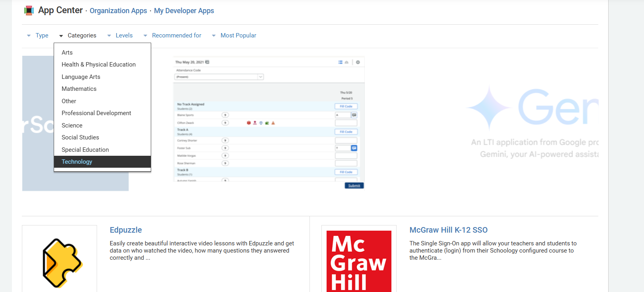Select Technology category

tap(102, 162)
